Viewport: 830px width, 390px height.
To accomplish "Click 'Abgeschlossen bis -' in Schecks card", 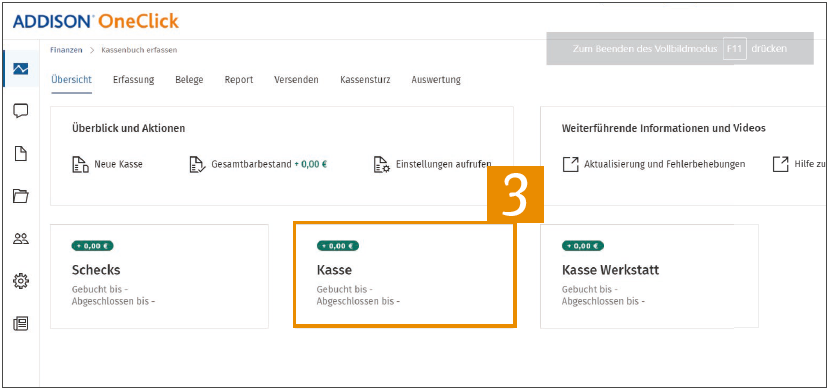I will pos(114,302).
